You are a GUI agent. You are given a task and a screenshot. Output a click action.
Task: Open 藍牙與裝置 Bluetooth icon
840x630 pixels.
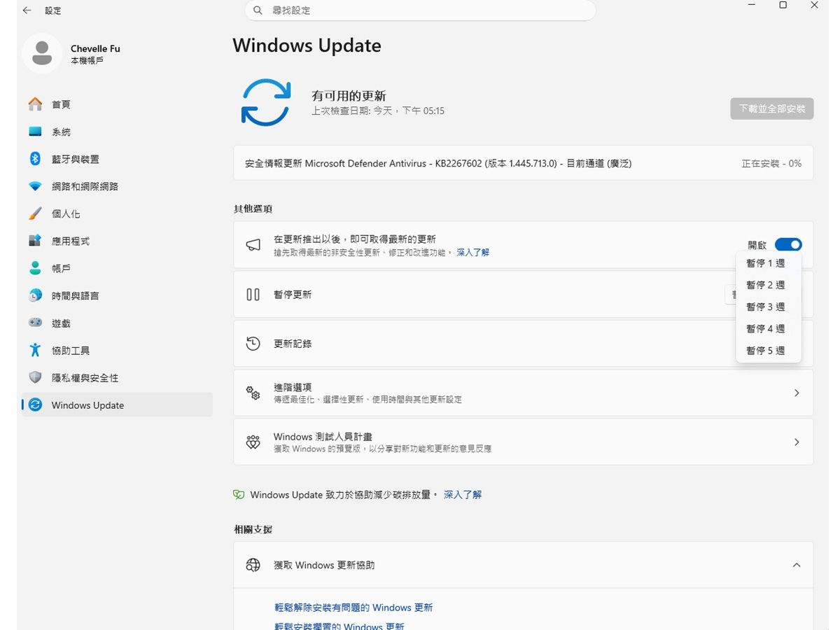(x=35, y=159)
